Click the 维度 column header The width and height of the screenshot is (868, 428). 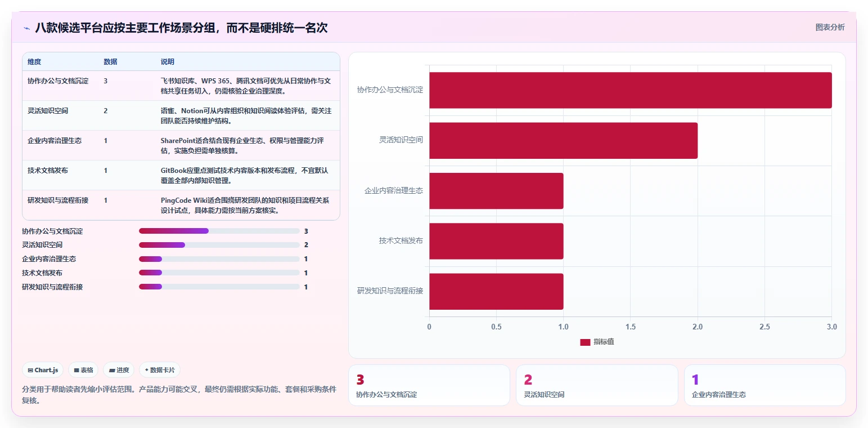point(34,61)
